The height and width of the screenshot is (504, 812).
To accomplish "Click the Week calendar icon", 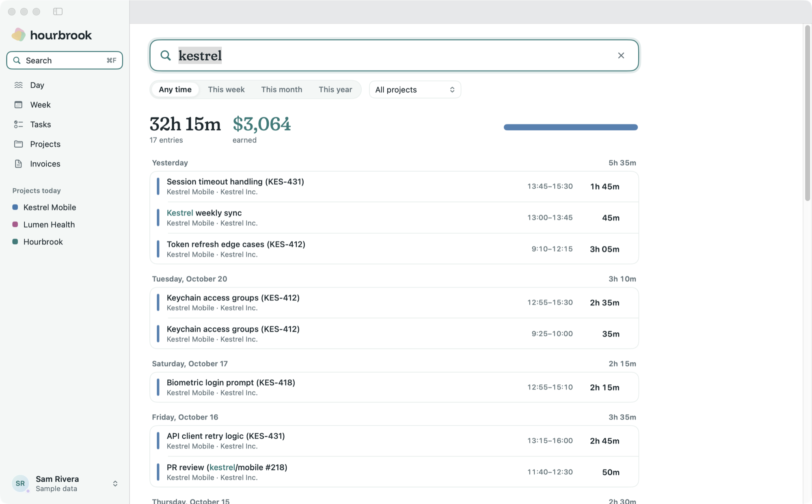I will [18, 105].
